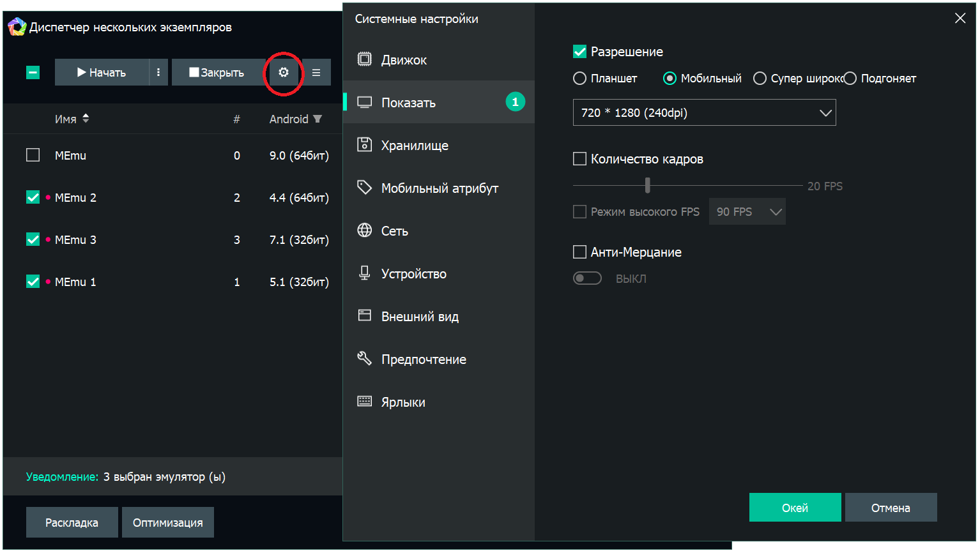Click the Начать start button
The height and width of the screenshot is (551, 980).
[102, 73]
